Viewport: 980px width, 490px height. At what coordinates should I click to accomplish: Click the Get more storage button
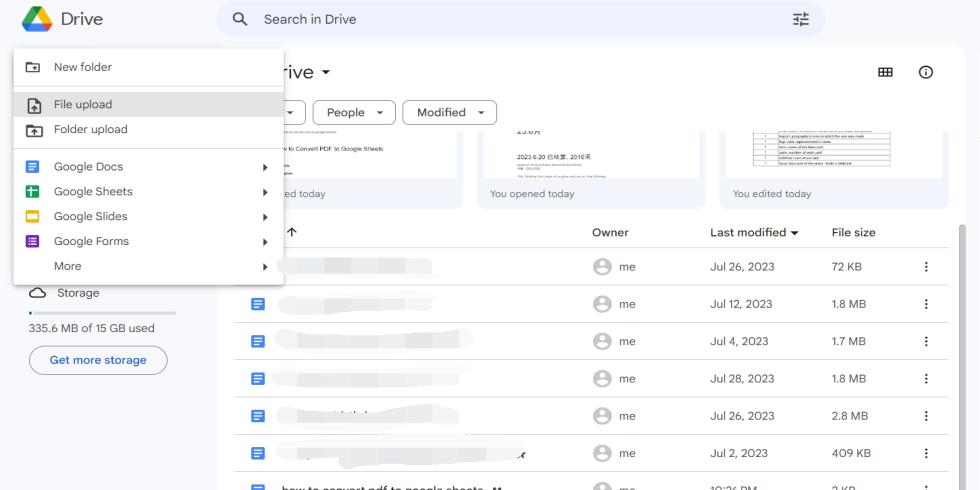click(x=98, y=360)
